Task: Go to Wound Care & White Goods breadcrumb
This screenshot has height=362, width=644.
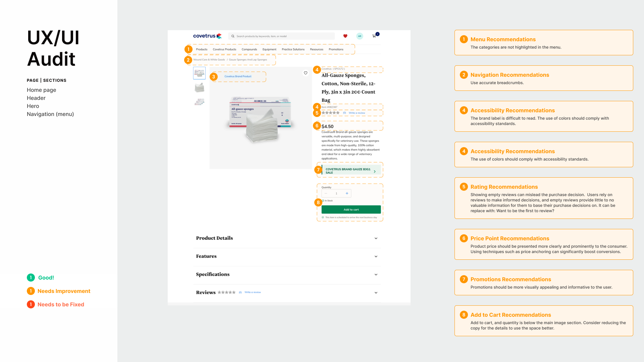Action: click(x=209, y=60)
